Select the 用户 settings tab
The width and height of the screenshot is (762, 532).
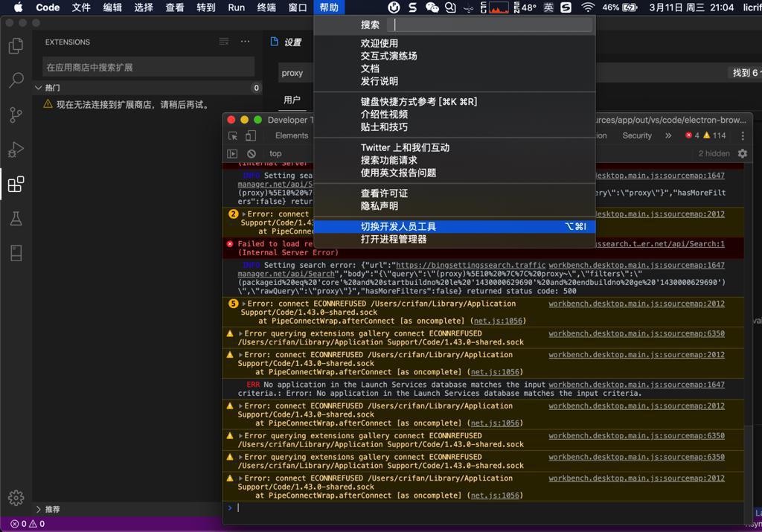292,100
